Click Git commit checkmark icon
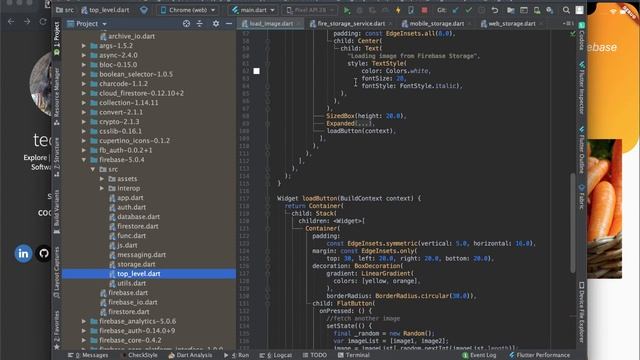Image resolution: width=640 pixels, height=360 pixels. click(x=469, y=10)
